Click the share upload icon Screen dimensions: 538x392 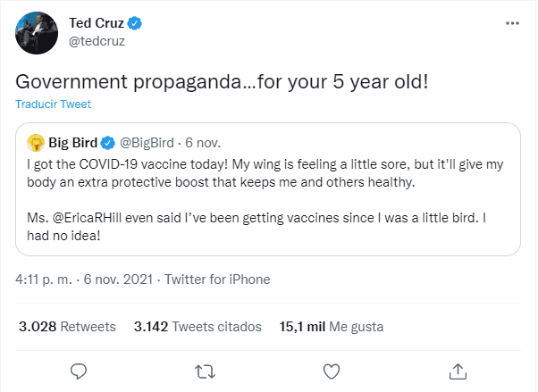[458, 370]
